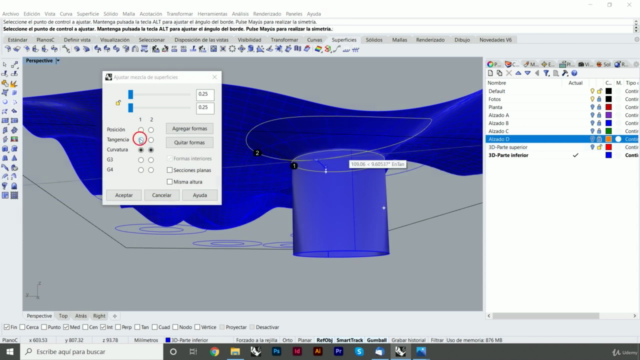The image size is (640, 360).
Task: Open the Perspective viewport dropdown arrow
Action: (x=58, y=60)
